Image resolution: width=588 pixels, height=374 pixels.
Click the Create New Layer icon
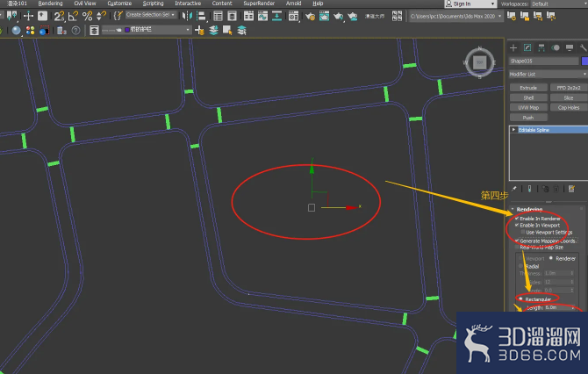[x=199, y=31]
